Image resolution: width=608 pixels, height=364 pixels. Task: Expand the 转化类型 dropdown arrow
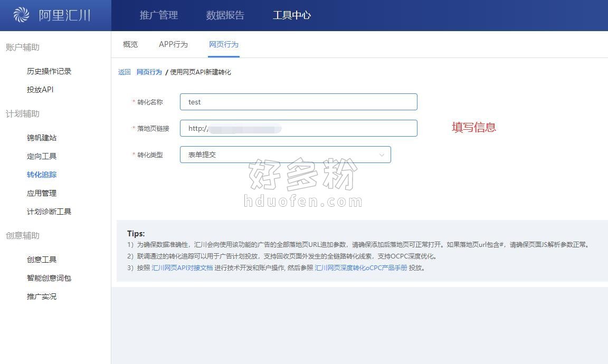pyautogui.click(x=382, y=155)
